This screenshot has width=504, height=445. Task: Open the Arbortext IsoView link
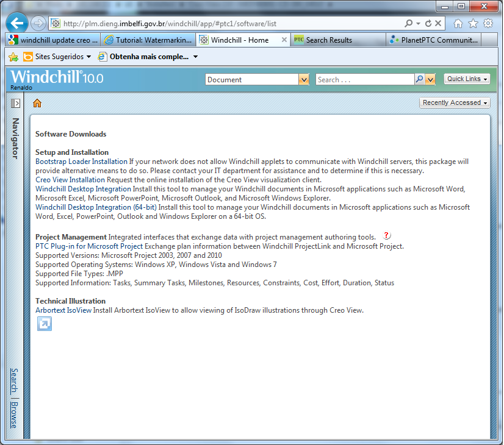(x=63, y=310)
